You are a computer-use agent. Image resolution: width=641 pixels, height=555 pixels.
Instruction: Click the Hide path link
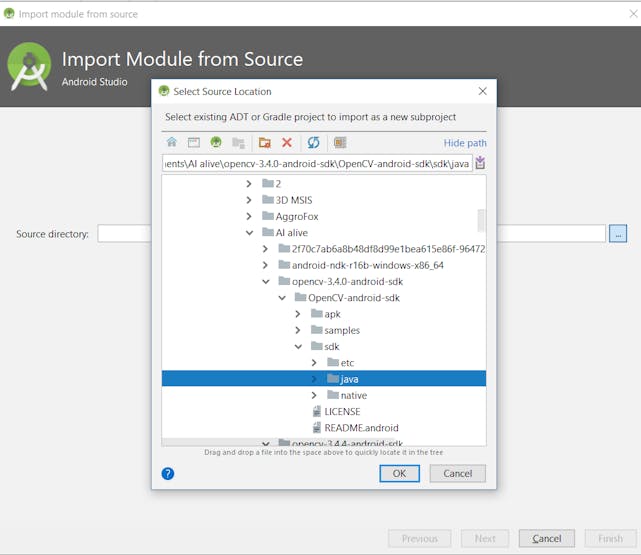point(465,143)
